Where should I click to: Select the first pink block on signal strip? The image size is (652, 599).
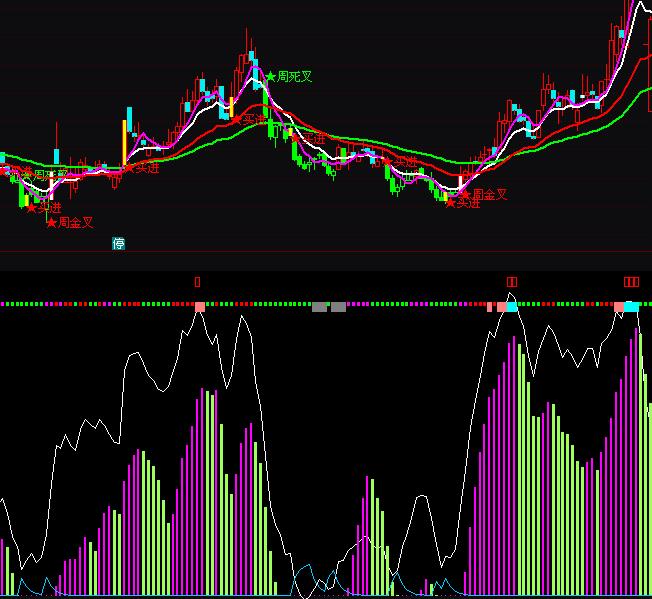point(200,306)
